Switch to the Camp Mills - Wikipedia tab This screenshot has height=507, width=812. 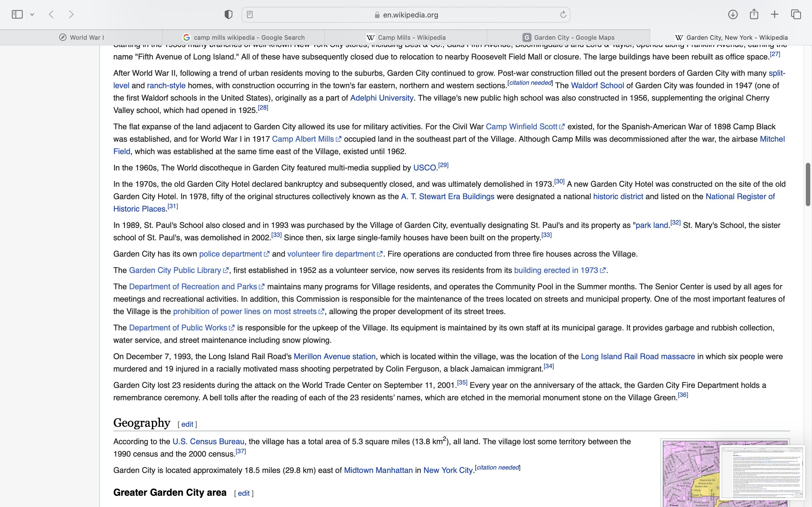[x=406, y=37]
